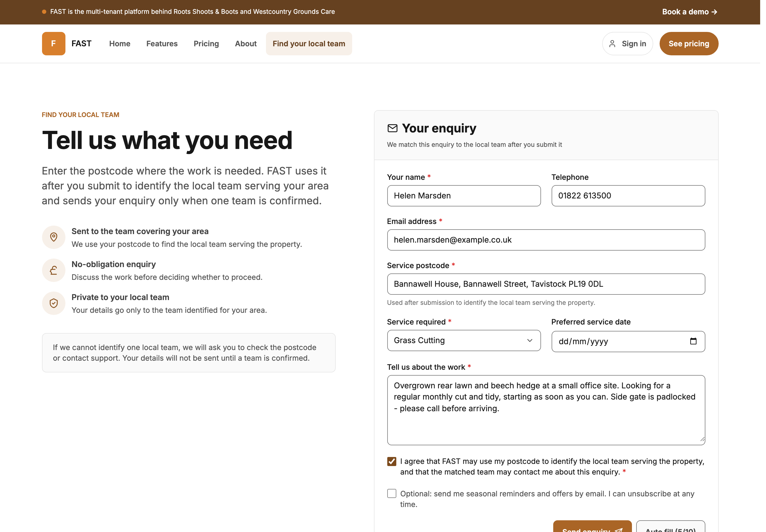Follow the Book a demo link
This screenshot has width=766, height=532.
click(x=690, y=12)
